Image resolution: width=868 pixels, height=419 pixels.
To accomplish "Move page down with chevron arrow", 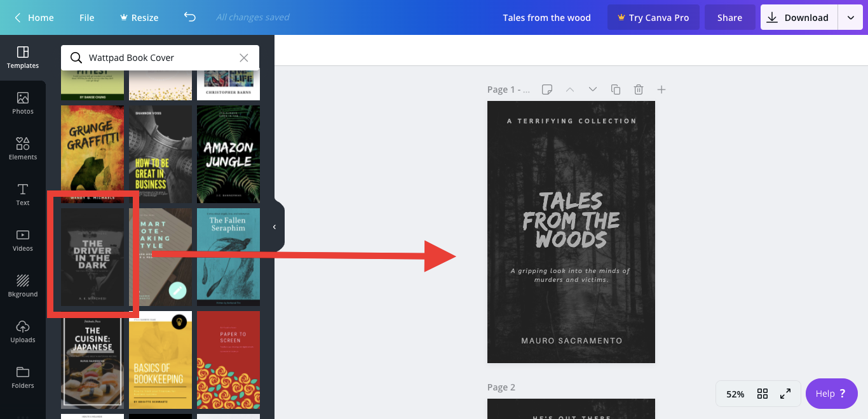I will click(x=593, y=90).
